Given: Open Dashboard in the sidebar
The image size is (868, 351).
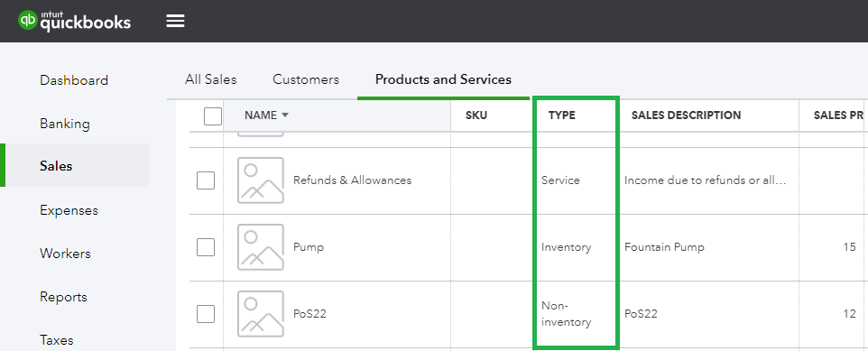Looking at the screenshot, I should [74, 80].
